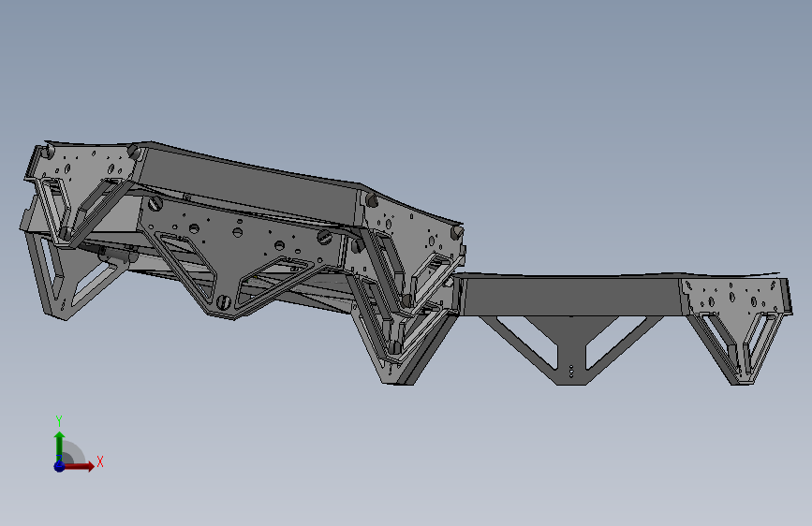Select the T-shaped center support bracket

pyautogui.click(x=571, y=350)
